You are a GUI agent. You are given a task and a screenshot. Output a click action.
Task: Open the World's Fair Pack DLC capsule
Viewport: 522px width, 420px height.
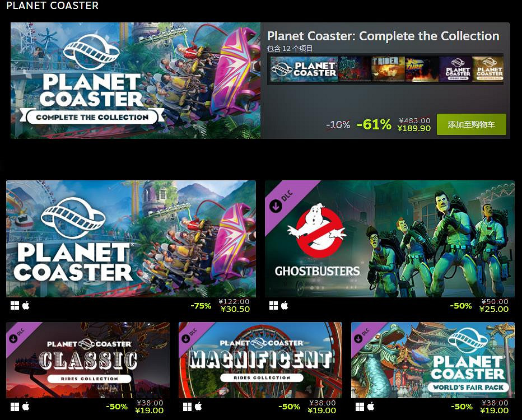tap(433, 360)
